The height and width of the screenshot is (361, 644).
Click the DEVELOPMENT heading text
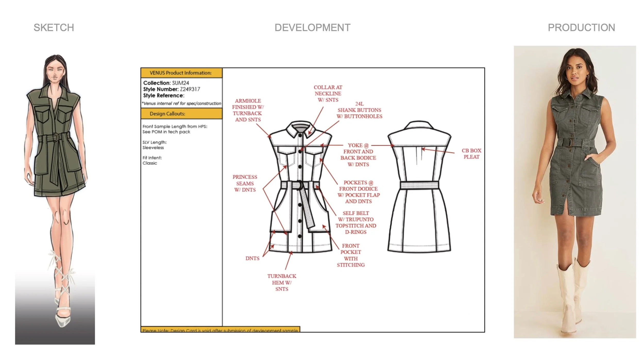(312, 28)
